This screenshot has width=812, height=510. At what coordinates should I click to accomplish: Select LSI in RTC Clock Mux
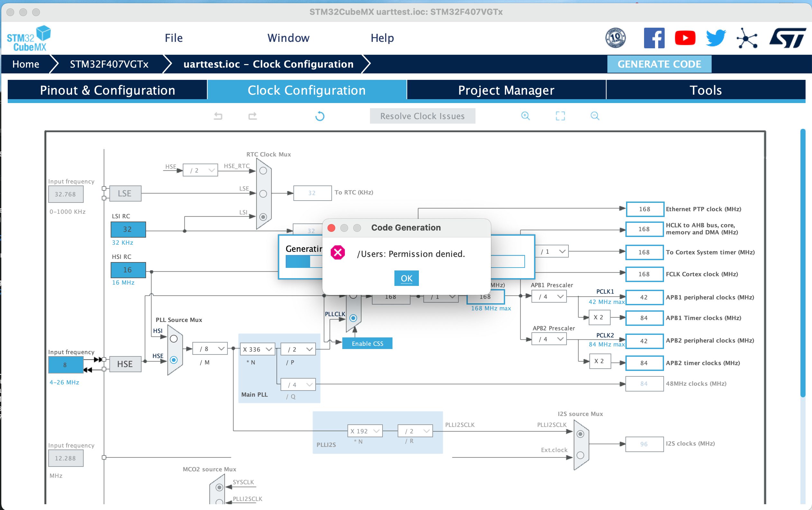point(263,217)
